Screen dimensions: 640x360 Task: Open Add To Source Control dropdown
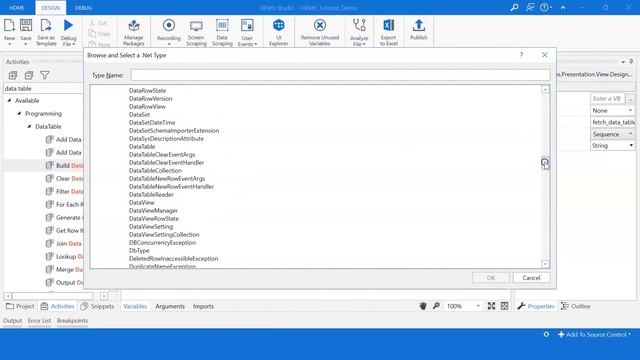[x=594, y=334]
